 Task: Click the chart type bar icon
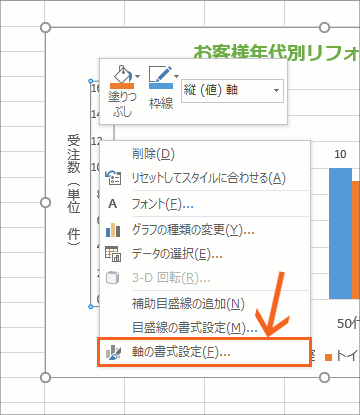(x=113, y=230)
